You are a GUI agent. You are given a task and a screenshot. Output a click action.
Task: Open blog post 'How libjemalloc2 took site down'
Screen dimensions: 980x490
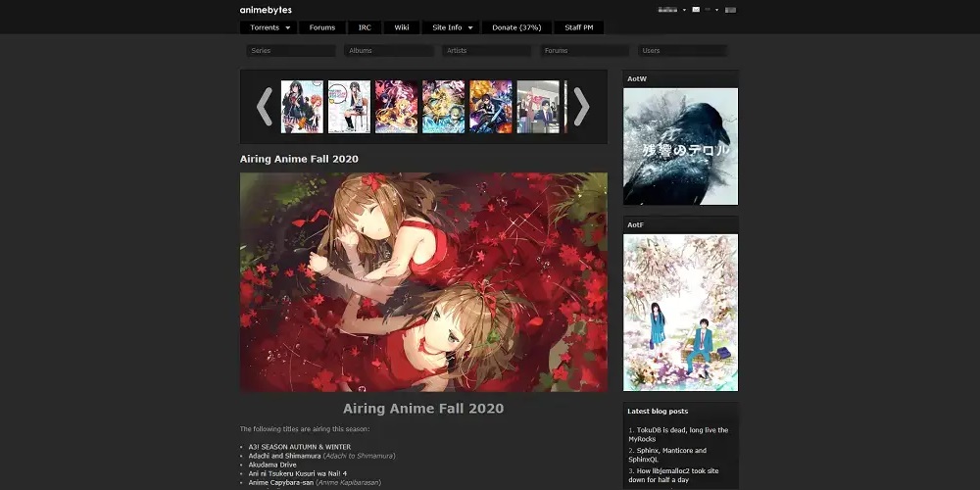(674, 475)
